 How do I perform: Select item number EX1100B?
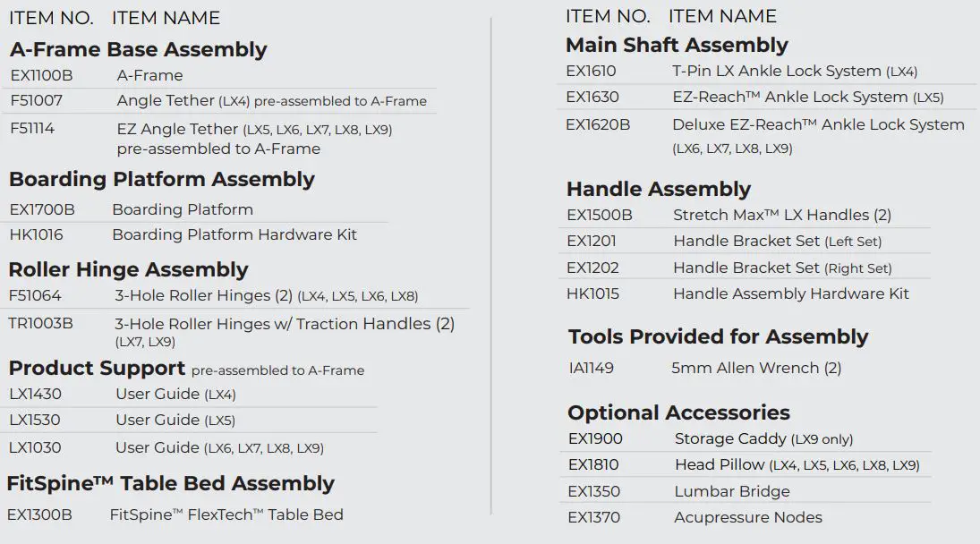[42, 75]
